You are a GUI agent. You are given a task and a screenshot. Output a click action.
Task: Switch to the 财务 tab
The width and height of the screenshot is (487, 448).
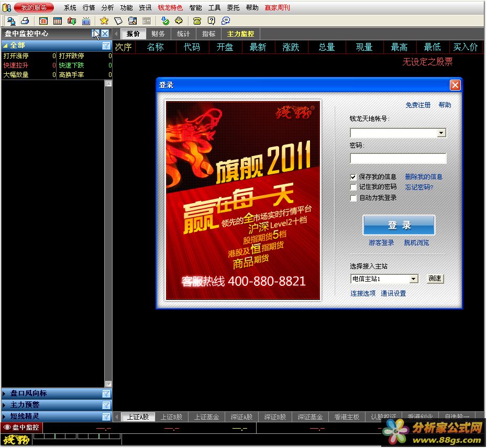158,34
